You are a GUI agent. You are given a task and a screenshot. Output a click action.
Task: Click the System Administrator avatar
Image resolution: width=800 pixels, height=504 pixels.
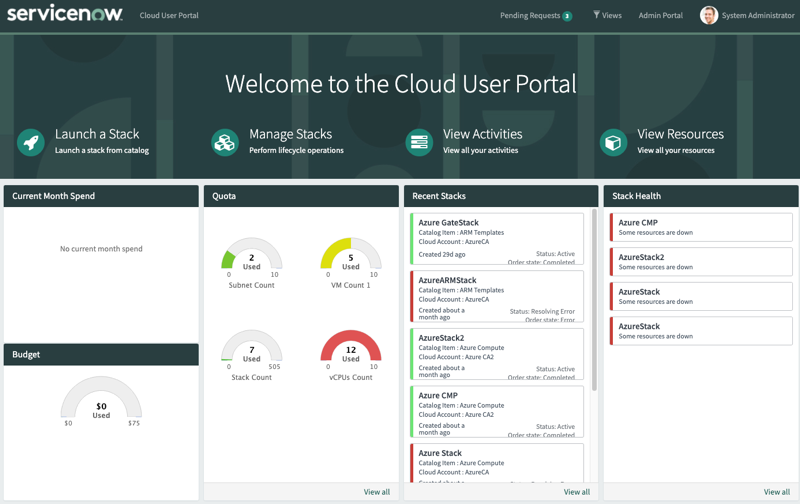coord(709,15)
